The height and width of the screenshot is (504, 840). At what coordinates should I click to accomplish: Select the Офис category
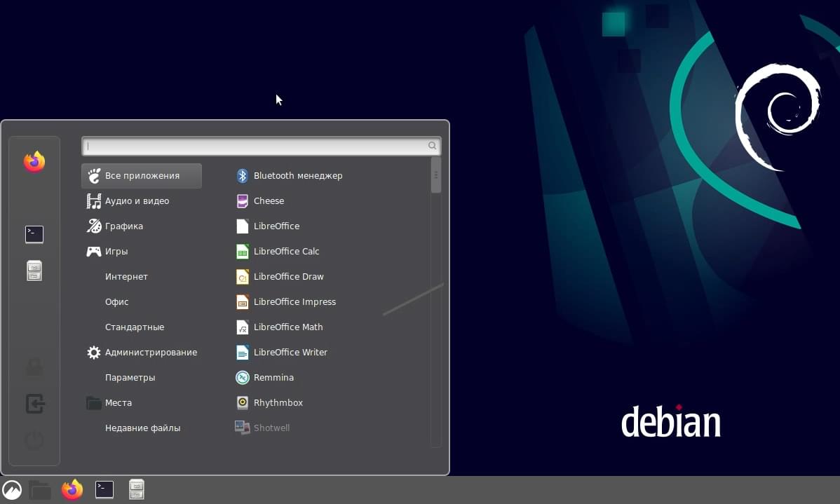[142, 301]
